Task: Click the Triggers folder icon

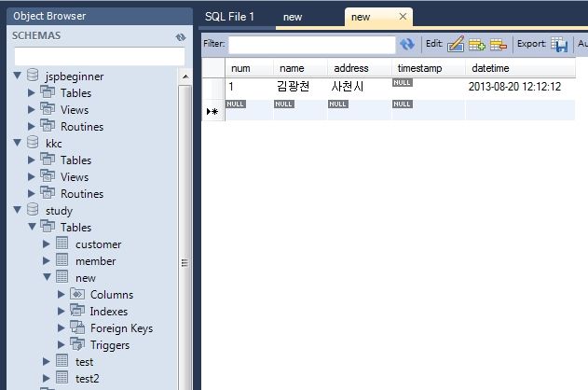Action: click(x=77, y=344)
